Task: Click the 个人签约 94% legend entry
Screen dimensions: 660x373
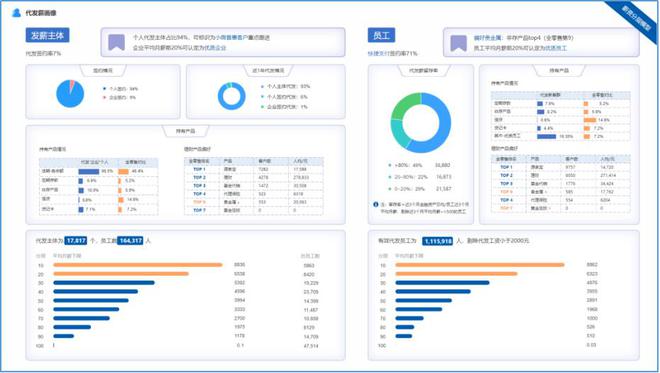Action: point(120,89)
